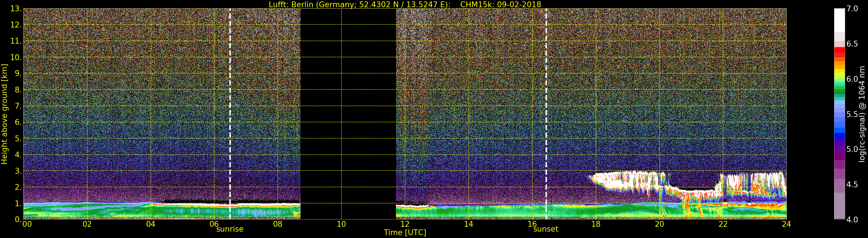This screenshot has height=238, width=868.
Task: Click the '04' time axis tick label
Action: click(151, 224)
